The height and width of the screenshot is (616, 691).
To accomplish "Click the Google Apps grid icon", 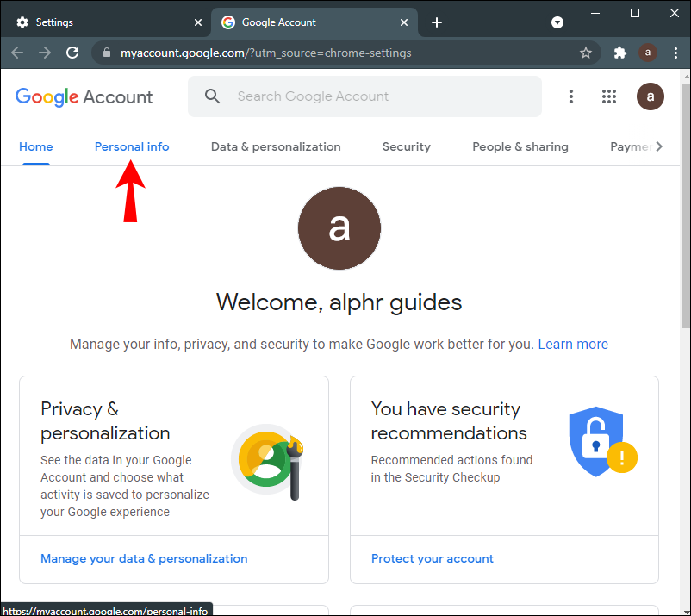I will pyautogui.click(x=609, y=96).
